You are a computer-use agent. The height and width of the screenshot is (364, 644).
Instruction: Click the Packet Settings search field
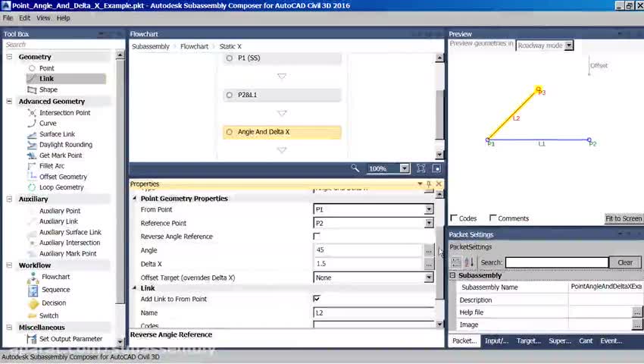click(557, 262)
